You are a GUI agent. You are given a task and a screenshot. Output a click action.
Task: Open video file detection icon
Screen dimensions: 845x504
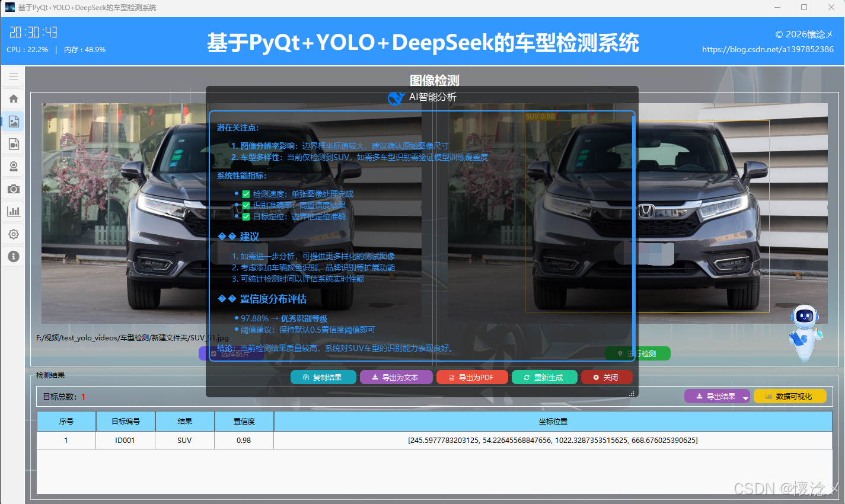(14, 144)
